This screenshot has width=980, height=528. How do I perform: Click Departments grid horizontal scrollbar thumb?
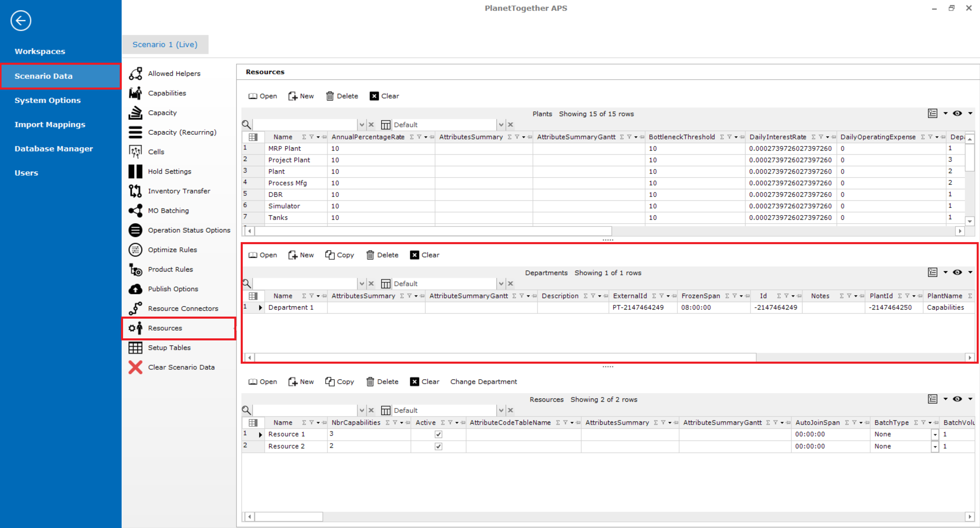pos(505,358)
